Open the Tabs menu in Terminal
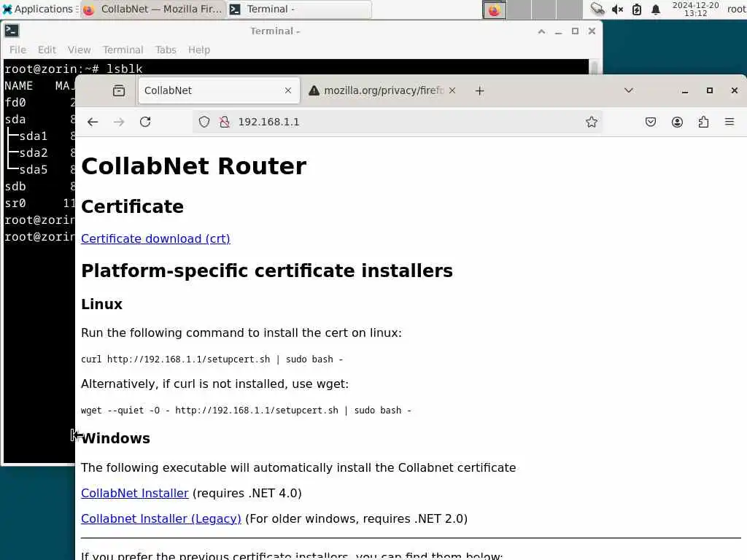 [x=166, y=50]
